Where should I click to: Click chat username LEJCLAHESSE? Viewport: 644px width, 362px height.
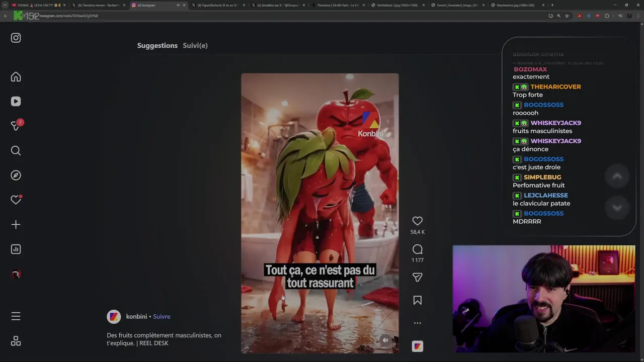(546, 195)
